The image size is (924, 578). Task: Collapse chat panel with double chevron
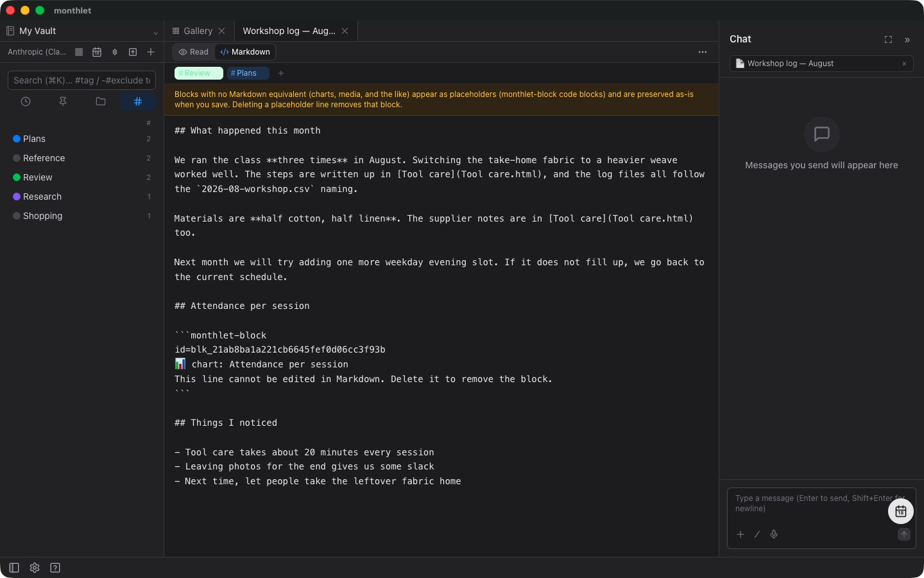pos(907,40)
